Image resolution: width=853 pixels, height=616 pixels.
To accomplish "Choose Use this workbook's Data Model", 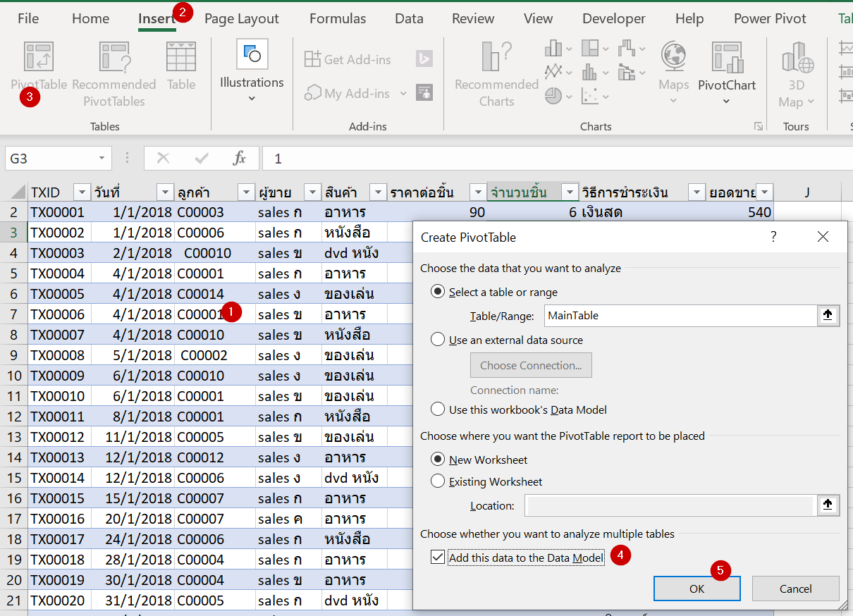I will (437, 409).
